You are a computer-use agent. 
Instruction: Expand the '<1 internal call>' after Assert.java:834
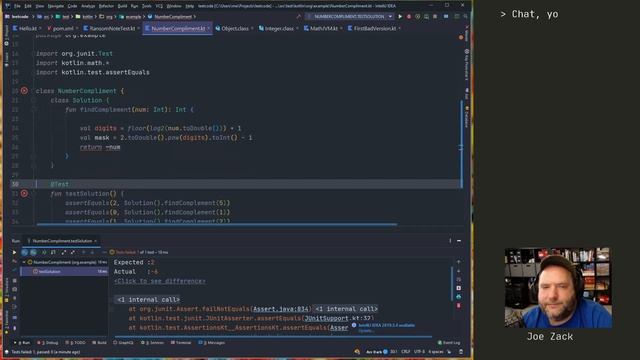[346, 309]
